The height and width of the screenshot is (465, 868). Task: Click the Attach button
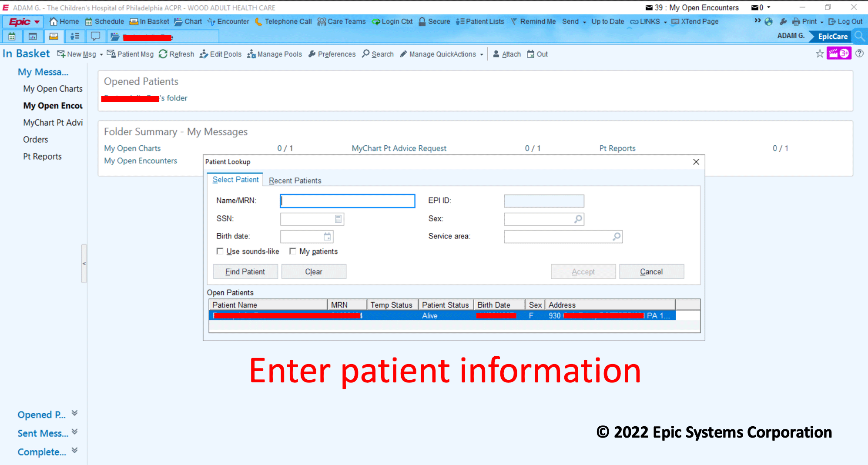[507, 54]
